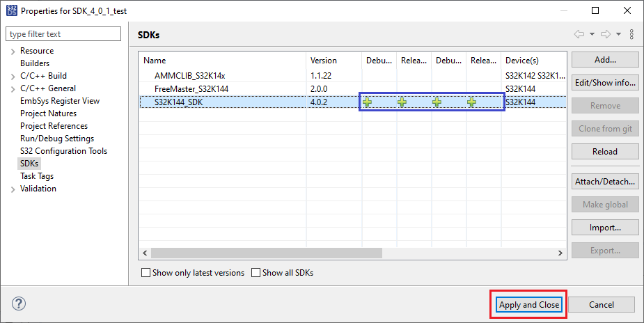Click the Device(s) column header

pos(533,61)
